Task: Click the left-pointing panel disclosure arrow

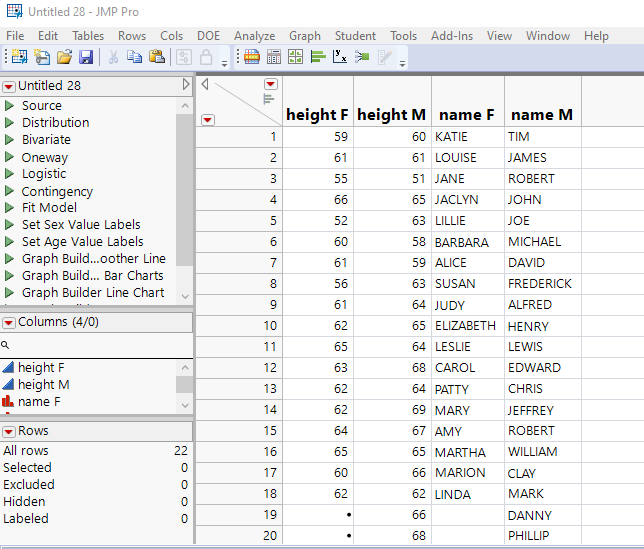Action: coord(205,84)
